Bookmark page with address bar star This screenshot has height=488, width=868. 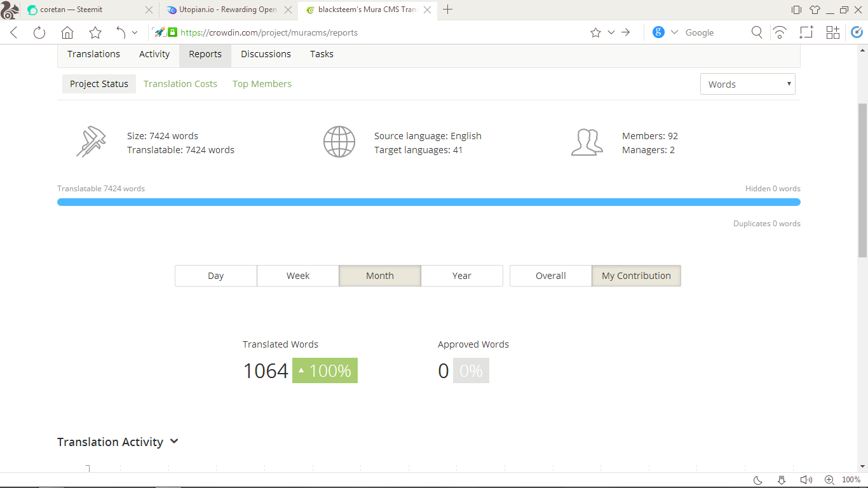(595, 32)
